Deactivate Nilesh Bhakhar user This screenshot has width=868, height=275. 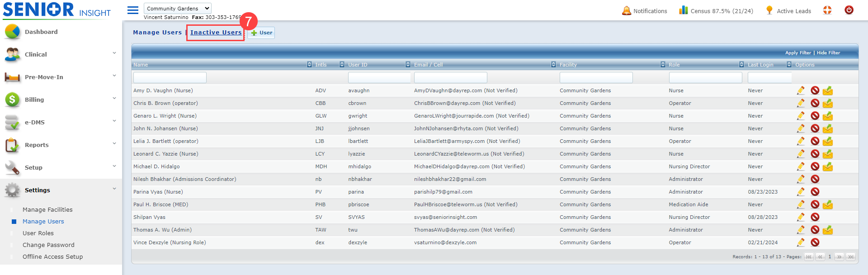pyautogui.click(x=815, y=179)
